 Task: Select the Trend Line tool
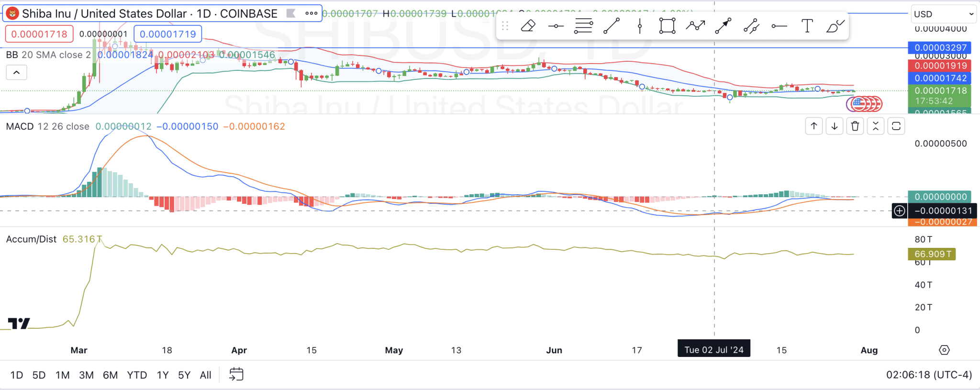[x=612, y=26]
